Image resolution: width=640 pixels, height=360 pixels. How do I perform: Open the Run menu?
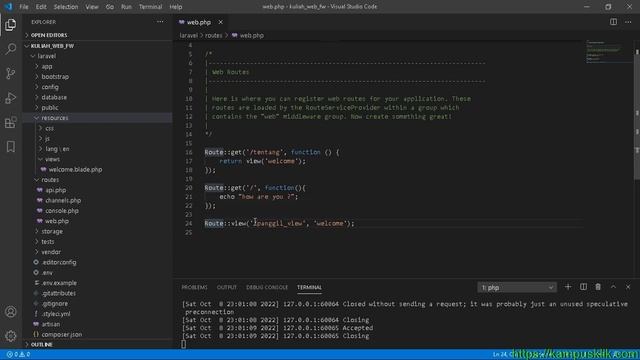[x=126, y=7]
